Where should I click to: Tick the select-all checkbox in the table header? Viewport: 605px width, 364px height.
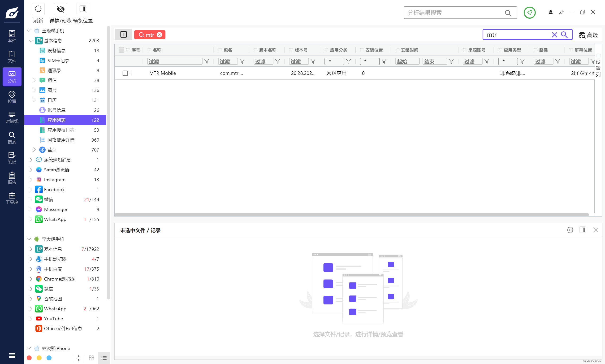pyautogui.click(x=121, y=50)
